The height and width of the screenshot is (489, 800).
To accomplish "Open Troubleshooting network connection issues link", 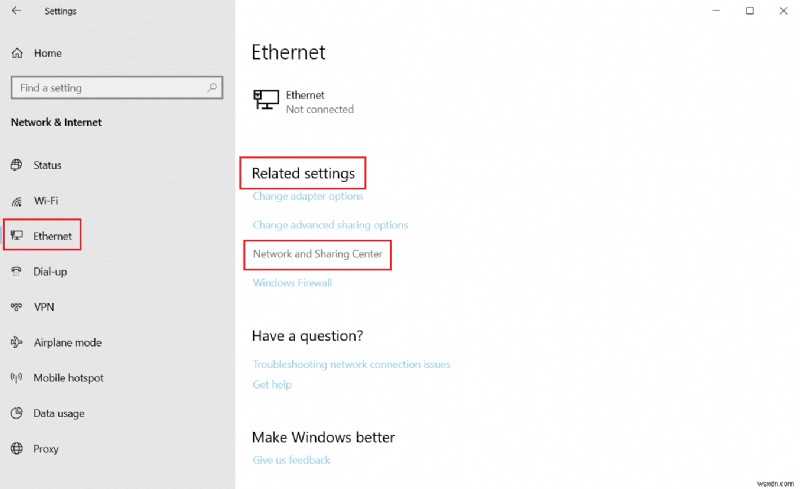I will tap(351, 365).
